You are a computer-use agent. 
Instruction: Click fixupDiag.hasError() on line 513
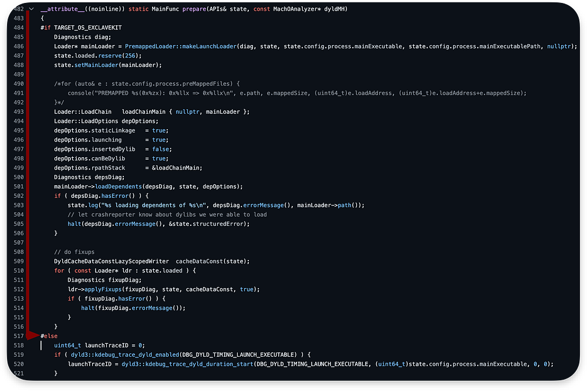[x=118, y=299]
